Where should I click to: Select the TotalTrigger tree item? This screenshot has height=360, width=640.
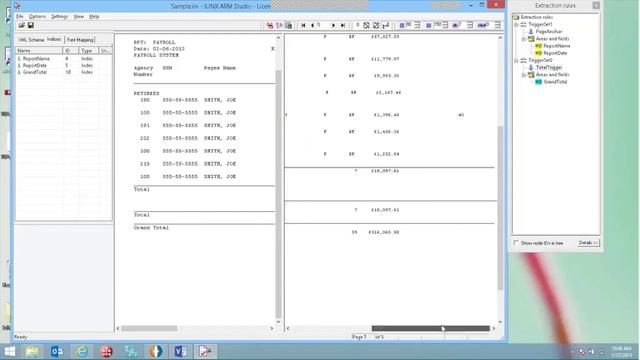coord(549,67)
